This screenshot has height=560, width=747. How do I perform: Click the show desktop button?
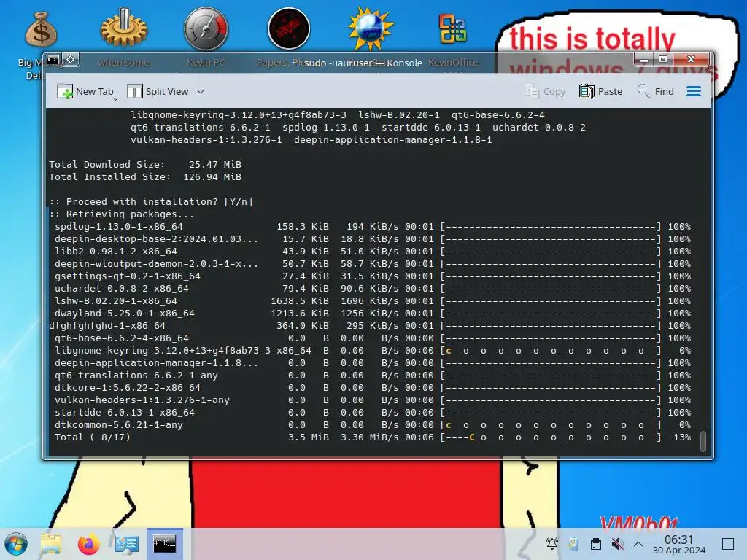[728, 544]
